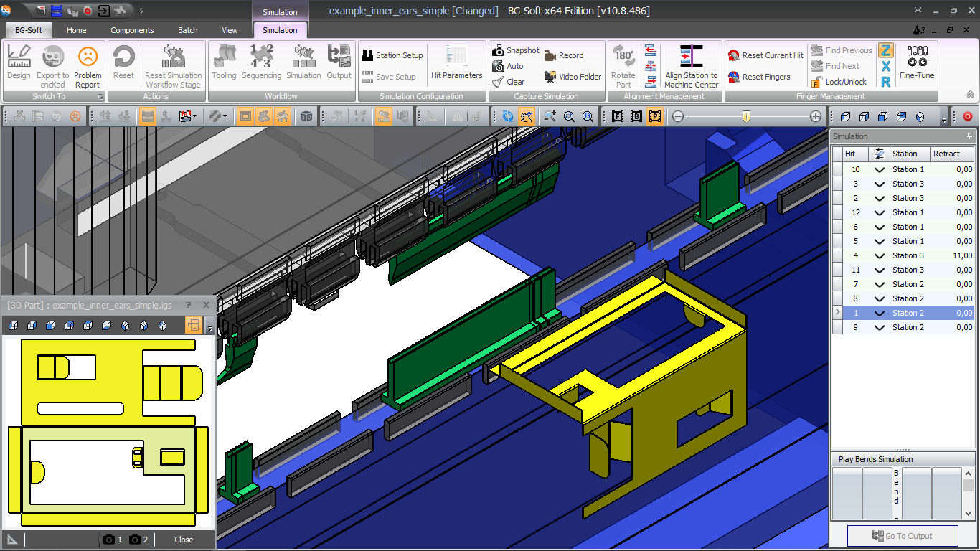Image resolution: width=980 pixels, height=551 pixels.
Task: Toggle the orange flat pattern view button
Action: pyautogui.click(x=193, y=326)
